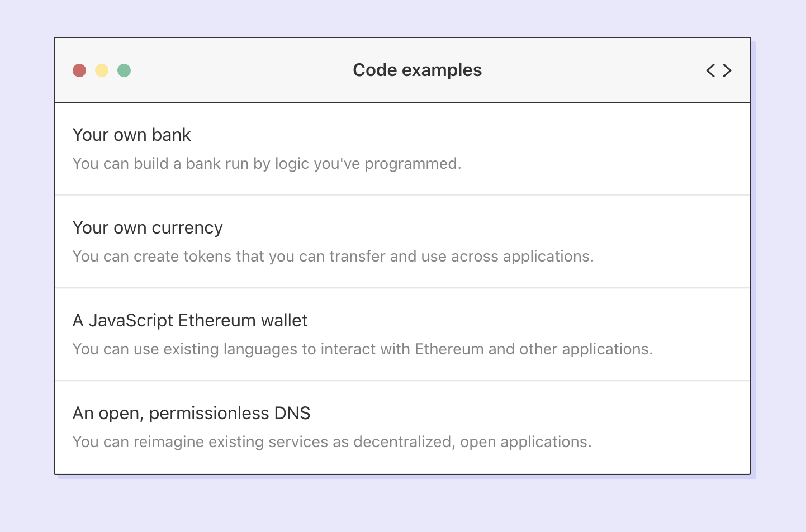The width and height of the screenshot is (806, 532).
Task: Click the description about creating transferable tokens
Action: 333,256
